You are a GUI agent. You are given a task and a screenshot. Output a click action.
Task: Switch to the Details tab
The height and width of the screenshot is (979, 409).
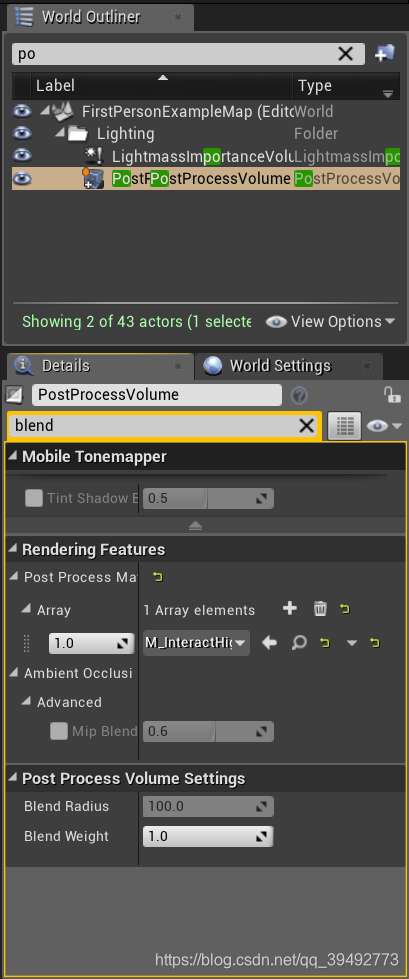tap(66, 365)
